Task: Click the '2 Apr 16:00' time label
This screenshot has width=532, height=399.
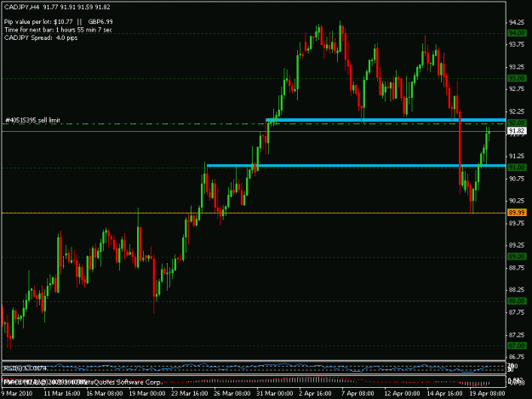Action: [x=315, y=393]
